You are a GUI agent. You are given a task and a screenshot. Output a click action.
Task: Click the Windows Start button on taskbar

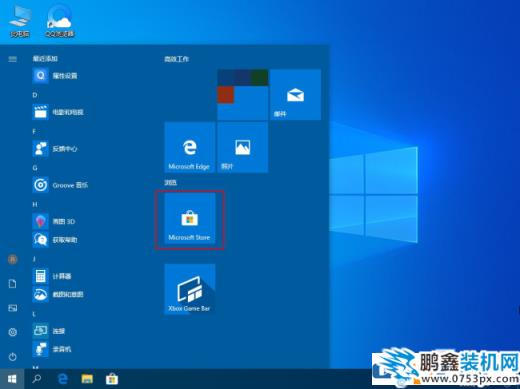[x=12, y=379]
